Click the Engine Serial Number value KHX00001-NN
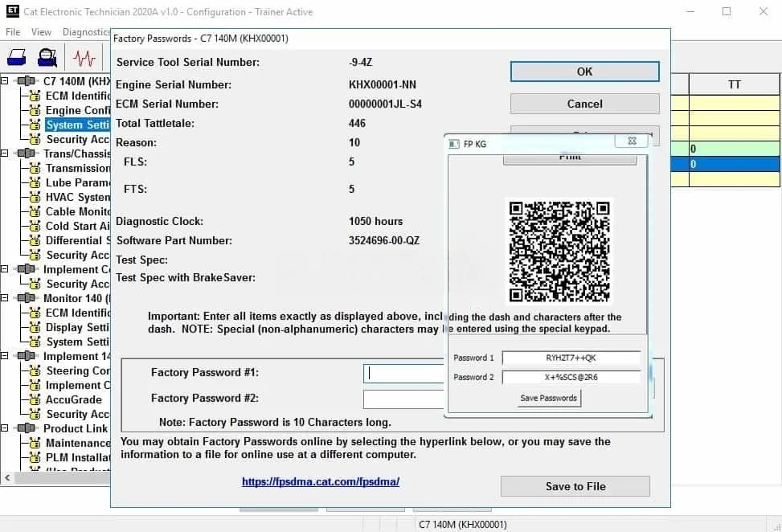Viewport: 782px width, 532px height. (382, 84)
